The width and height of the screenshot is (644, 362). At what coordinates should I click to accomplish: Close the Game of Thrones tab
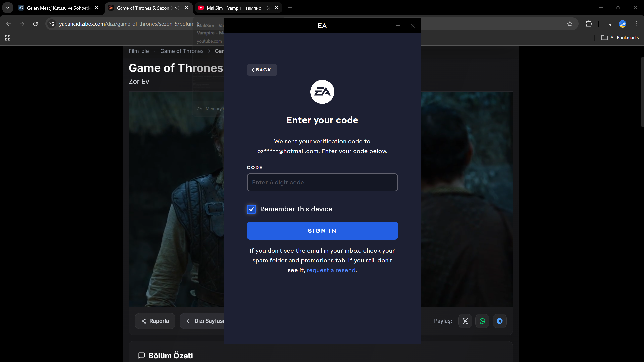186,8
